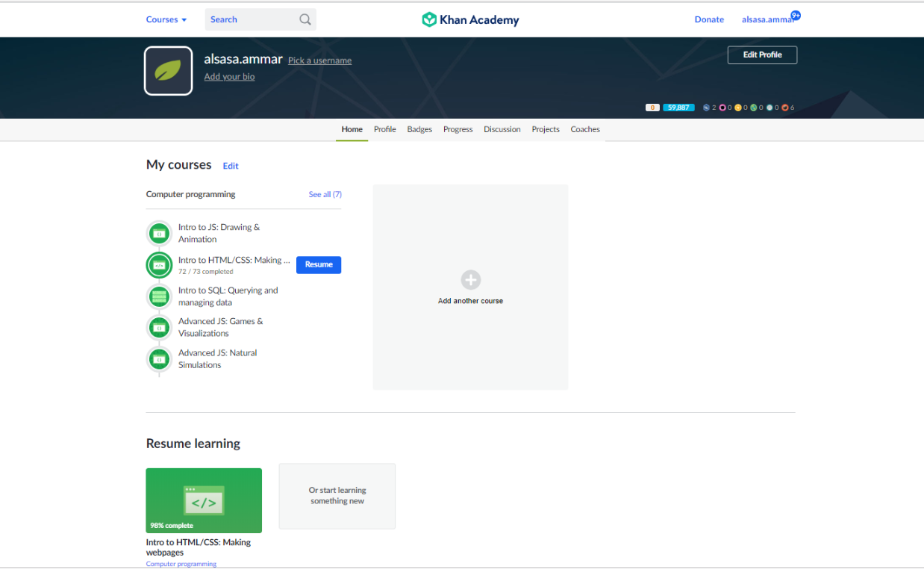Viewport: 924px width, 569px height.
Task: Click the yellow sun badge icon
Action: 738,108
